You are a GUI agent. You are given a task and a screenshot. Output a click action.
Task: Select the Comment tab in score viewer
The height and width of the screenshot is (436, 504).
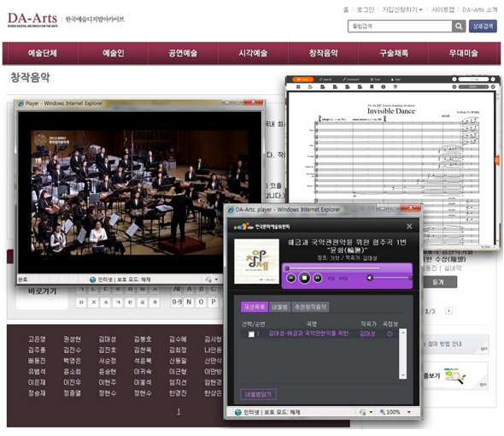[x=351, y=80]
